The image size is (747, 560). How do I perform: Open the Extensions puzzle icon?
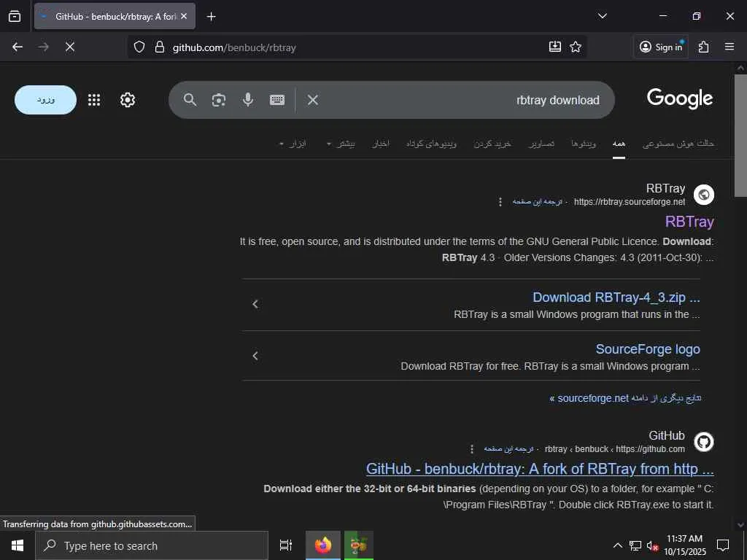point(704,47)
